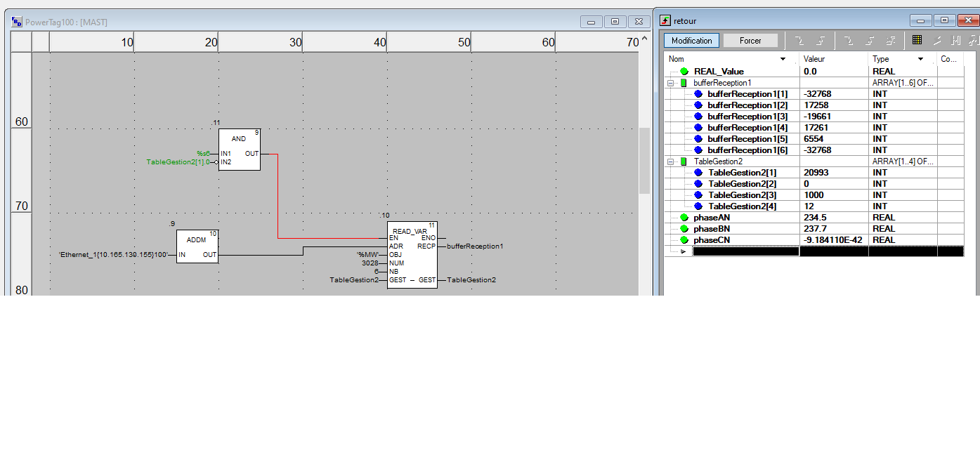Click the green icon beside bufferReception1
The width and height of the screenshot is (980, 455).
tap(684, 83)
